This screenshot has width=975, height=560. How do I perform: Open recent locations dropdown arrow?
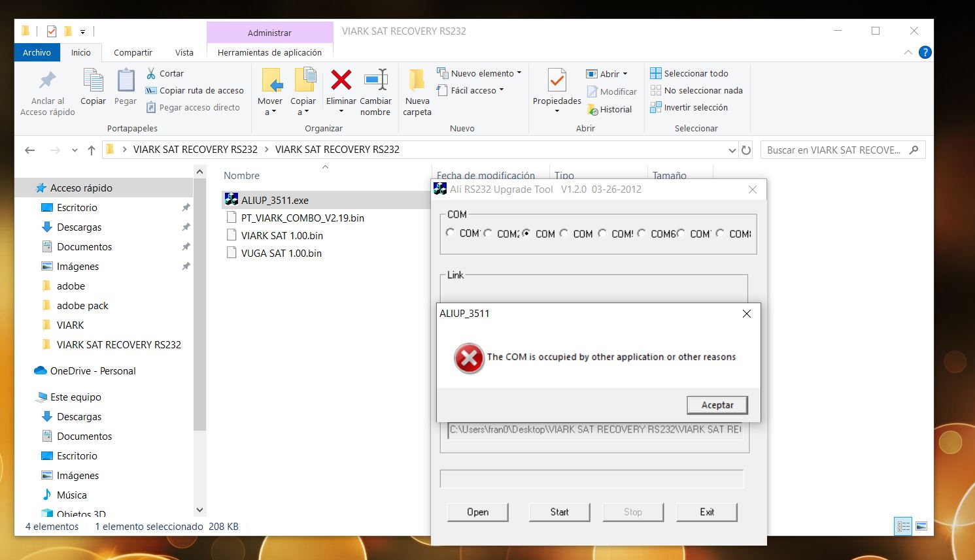coord(75,150)
